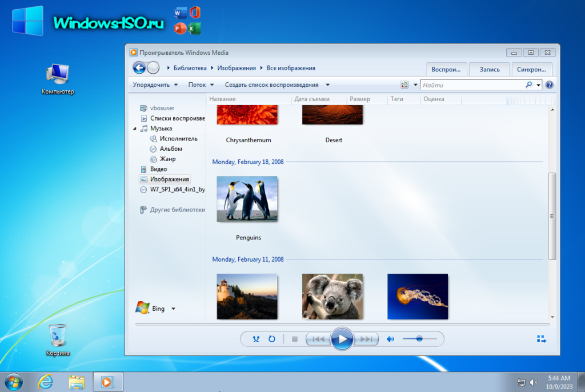Select the Корзина recycle bin icon

(58, 340)
